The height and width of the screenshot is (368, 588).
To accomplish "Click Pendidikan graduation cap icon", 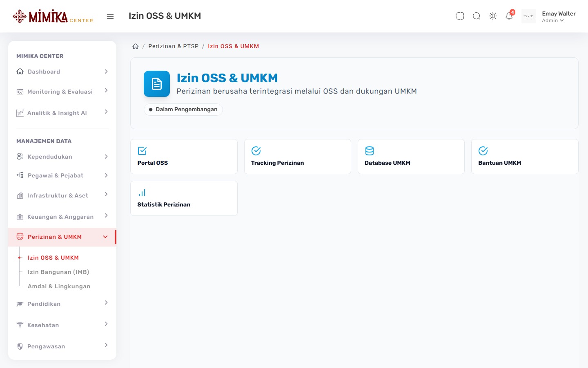I will (x=20, y=304).
